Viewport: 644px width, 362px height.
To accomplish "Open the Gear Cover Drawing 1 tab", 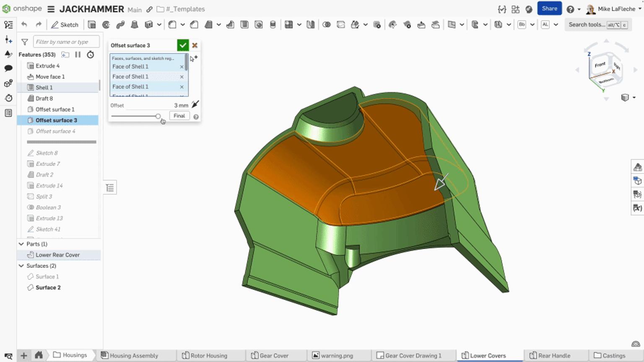I will tap(413, 355).
